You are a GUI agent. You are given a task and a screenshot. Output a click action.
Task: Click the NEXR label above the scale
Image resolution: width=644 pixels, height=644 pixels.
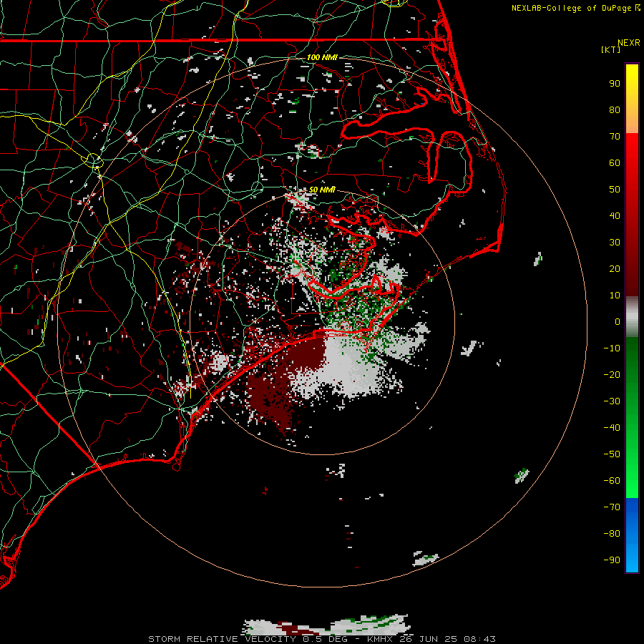click(628, 43)
